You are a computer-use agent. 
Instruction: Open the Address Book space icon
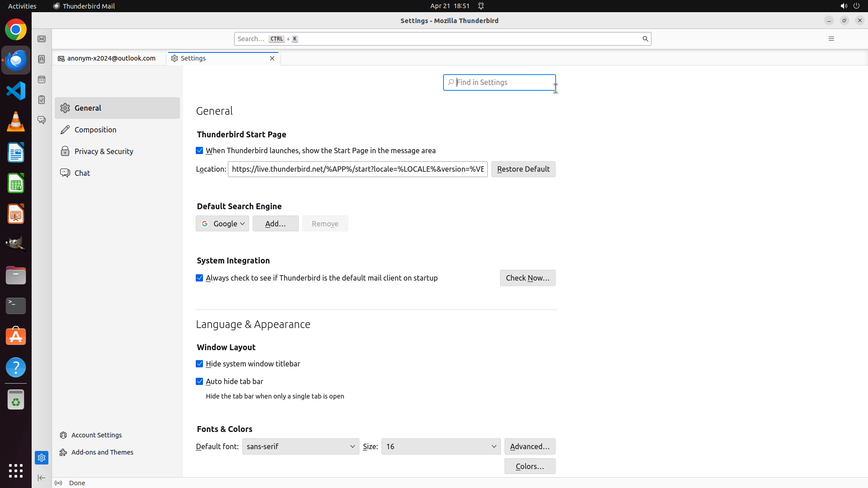[42, 59]
